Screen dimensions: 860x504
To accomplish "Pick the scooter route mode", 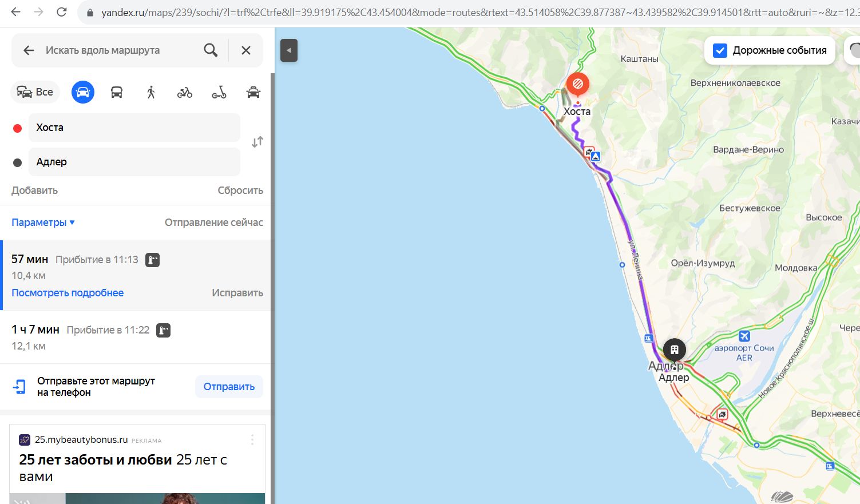I will point(219,92).
